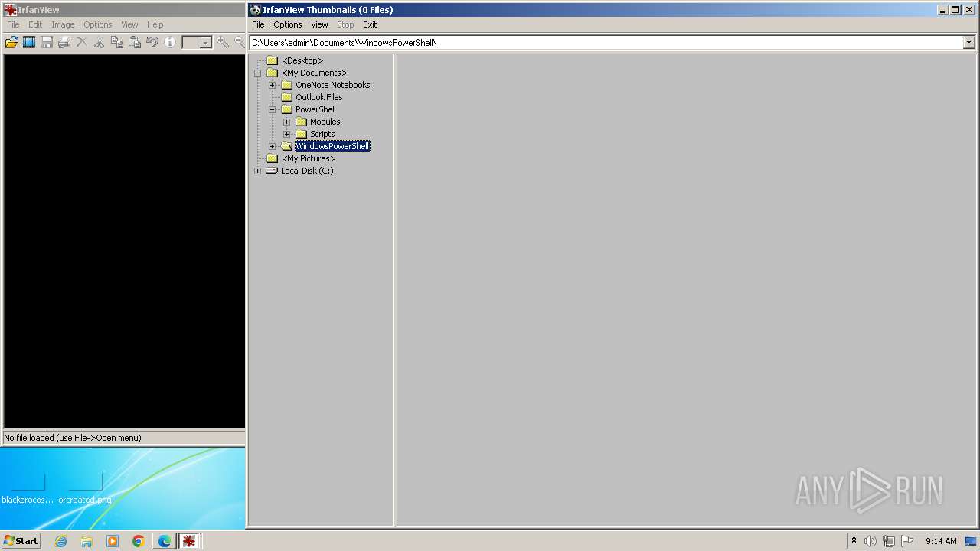This screenshot has width=980, height=551.
Task: Click the network tray icon
Action: pyautogui.click(x=889, y=541)
